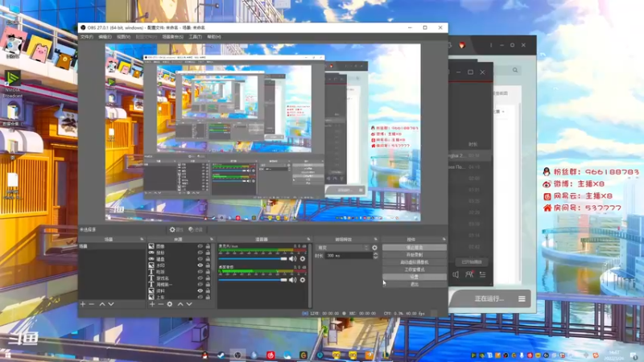The width and height of the screenshot is (644, 362).
Task: Select the 场景 item in the Scenes list
Action: [x=112, y=246]
